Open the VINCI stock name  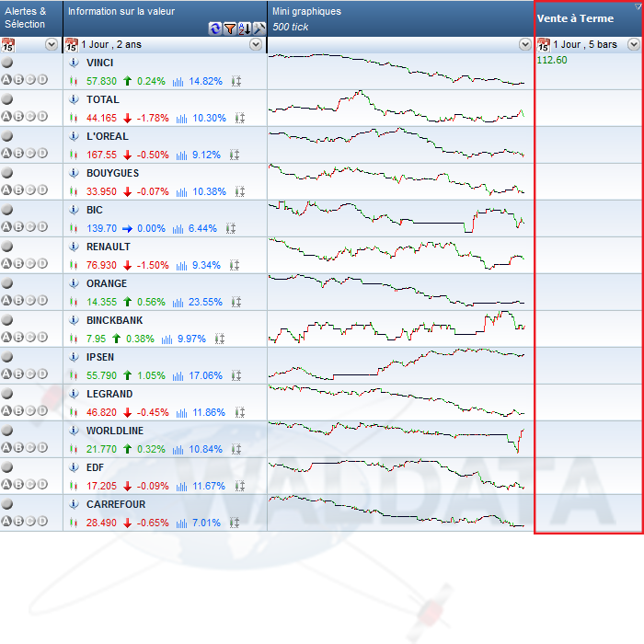(x=99, y=63)
